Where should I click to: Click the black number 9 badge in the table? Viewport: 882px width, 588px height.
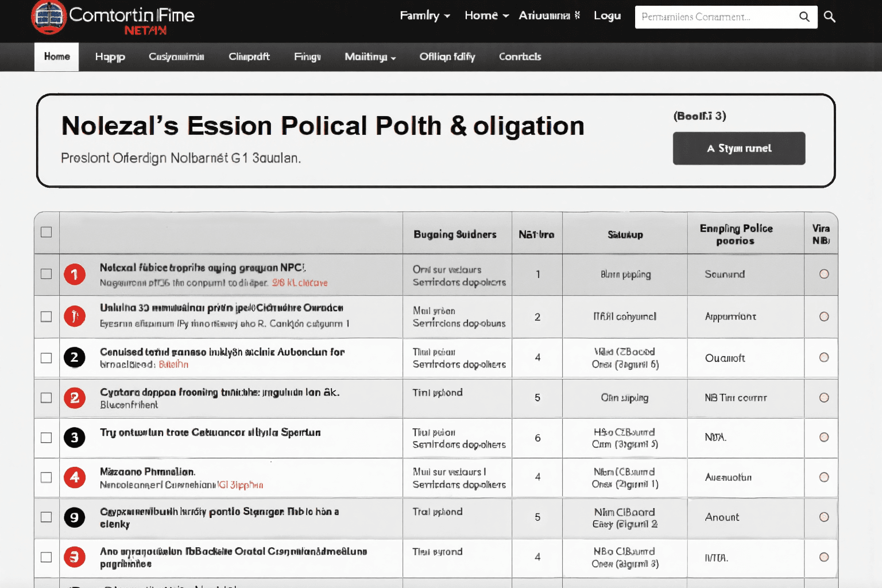75,517
